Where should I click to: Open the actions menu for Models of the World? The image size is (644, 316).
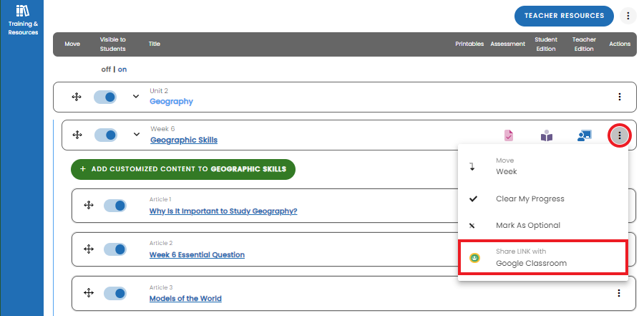[618, 293]
